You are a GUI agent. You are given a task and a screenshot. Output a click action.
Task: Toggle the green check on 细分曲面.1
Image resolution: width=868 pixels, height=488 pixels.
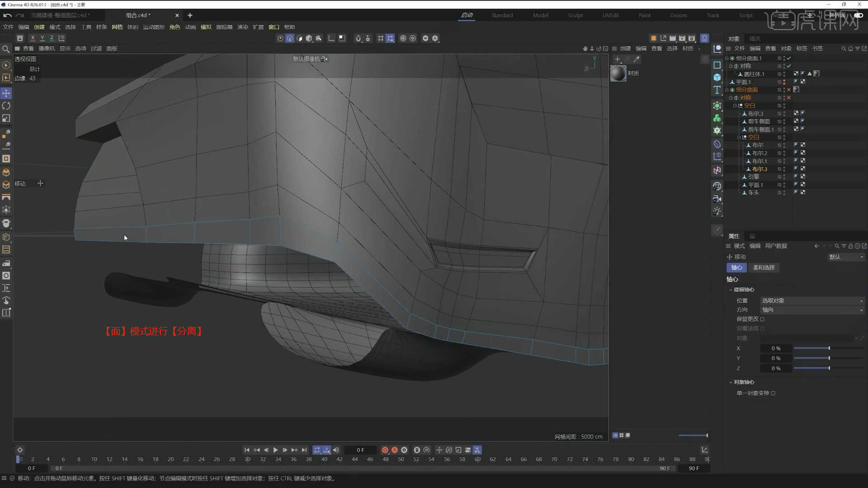(x=789, y=58)
